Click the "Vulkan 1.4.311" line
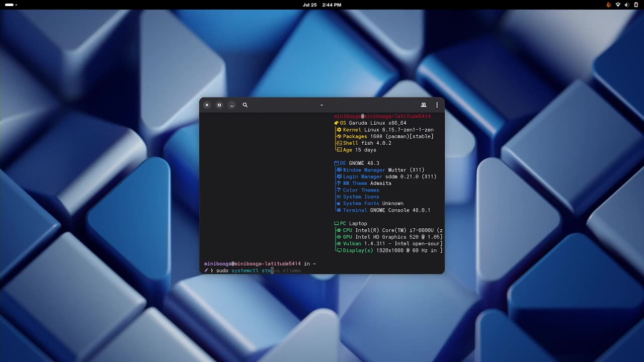The image size is (644, 362). click(x=390, y=244)
